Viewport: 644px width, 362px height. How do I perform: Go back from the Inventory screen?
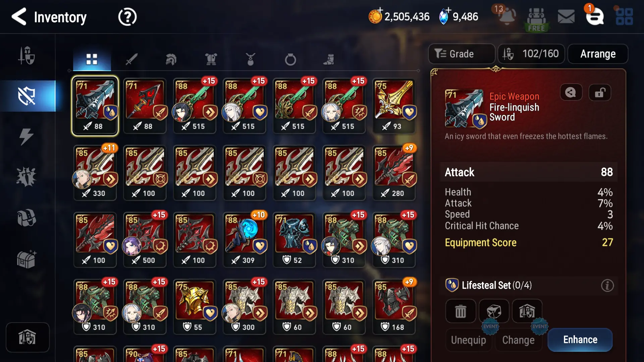coord(19,17)
